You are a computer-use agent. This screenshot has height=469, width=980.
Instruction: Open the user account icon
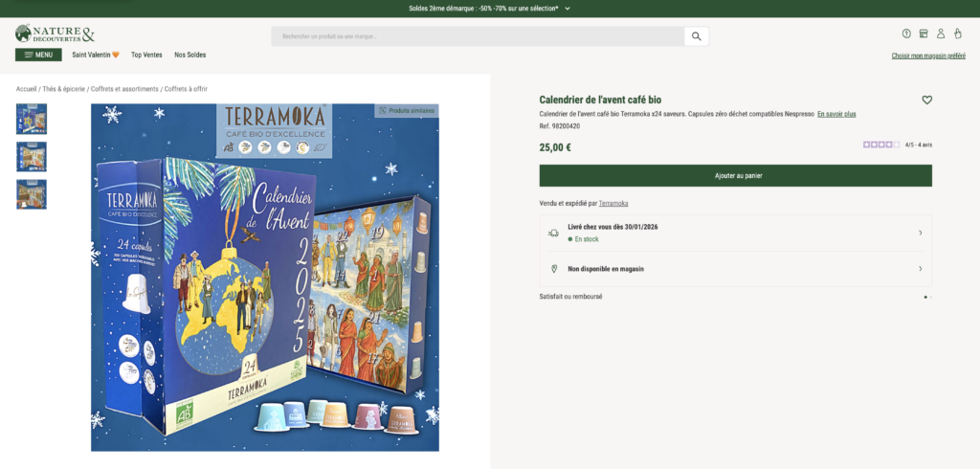941,33
